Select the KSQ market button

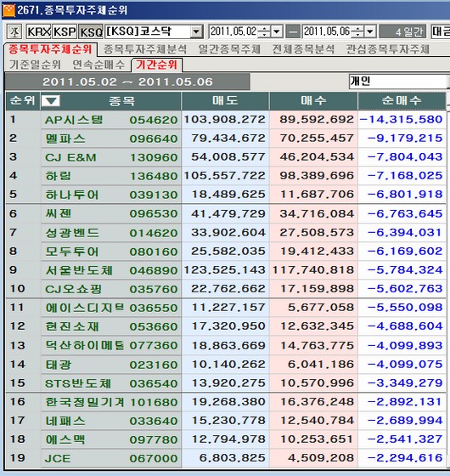[x=91, y=31]
